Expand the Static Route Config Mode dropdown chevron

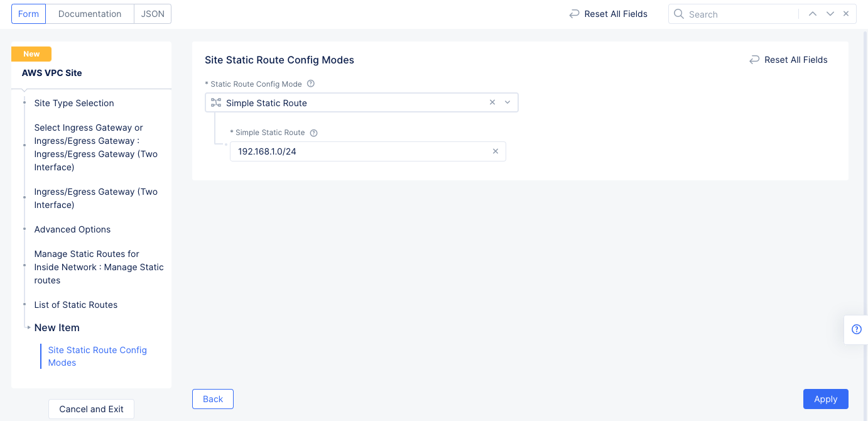507,102
